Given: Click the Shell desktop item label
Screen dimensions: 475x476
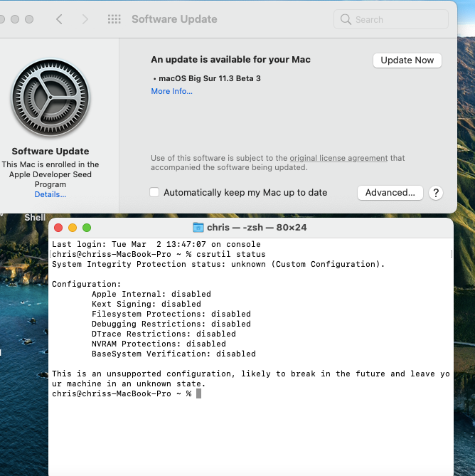Looking at the screenshot, I should click(35, 218).
